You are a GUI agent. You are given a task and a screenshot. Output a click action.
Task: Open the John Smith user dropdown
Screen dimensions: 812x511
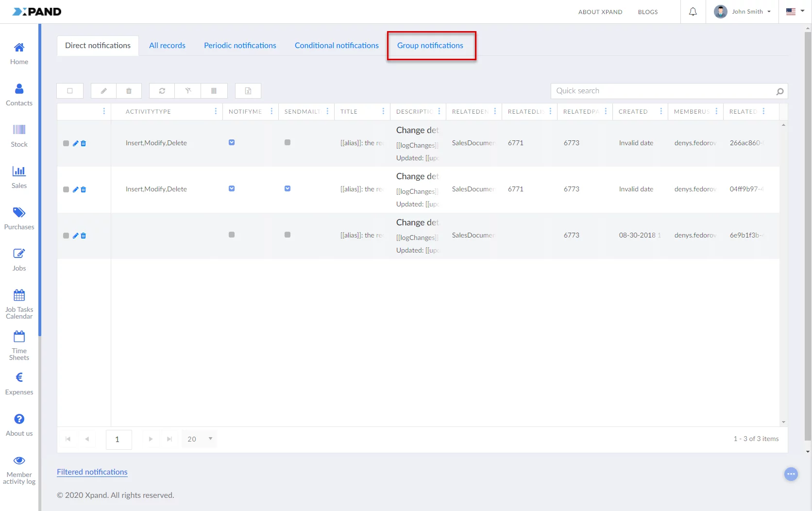(x=743, y=12)
